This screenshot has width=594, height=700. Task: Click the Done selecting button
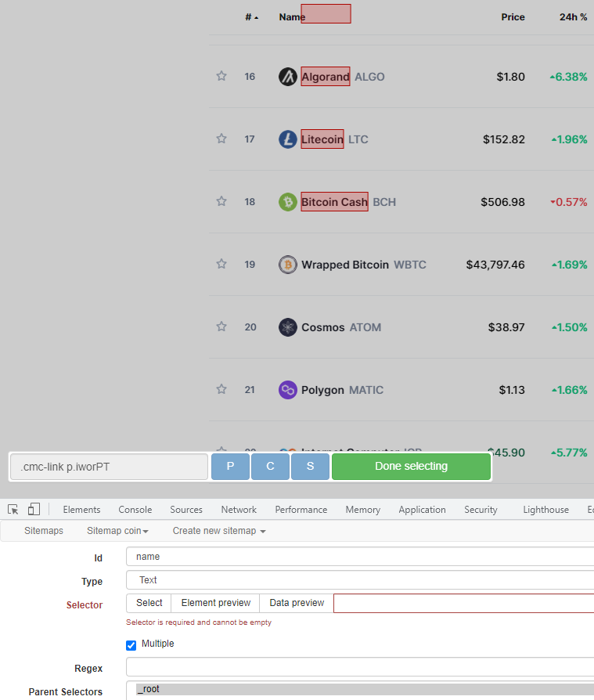pyautogui.click(x=411, y=467)
